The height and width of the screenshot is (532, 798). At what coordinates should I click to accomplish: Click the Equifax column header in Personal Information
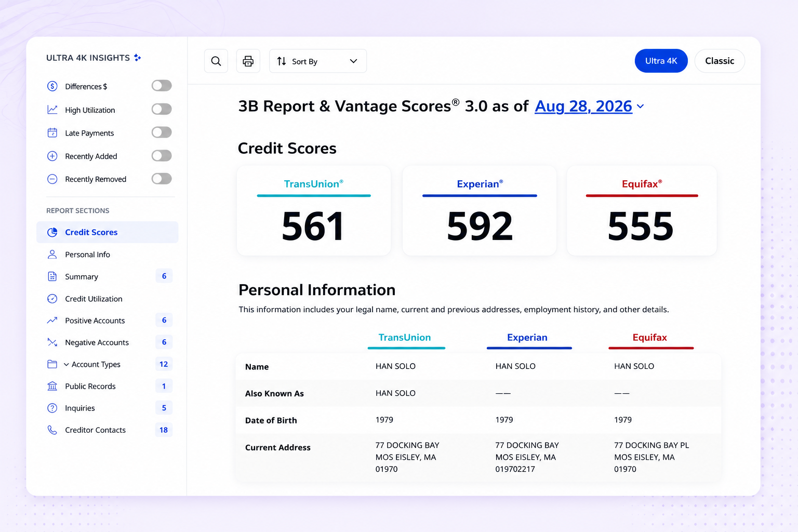pos(650,338)
